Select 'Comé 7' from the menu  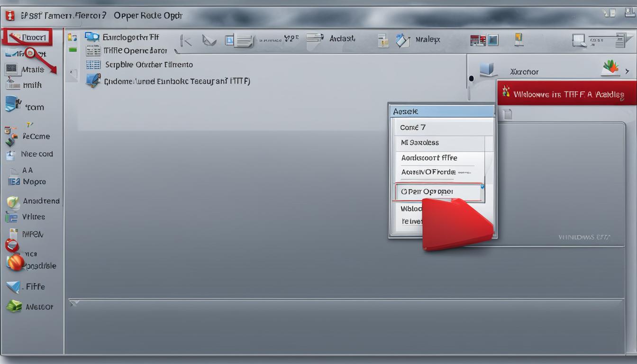coord(442,127)
